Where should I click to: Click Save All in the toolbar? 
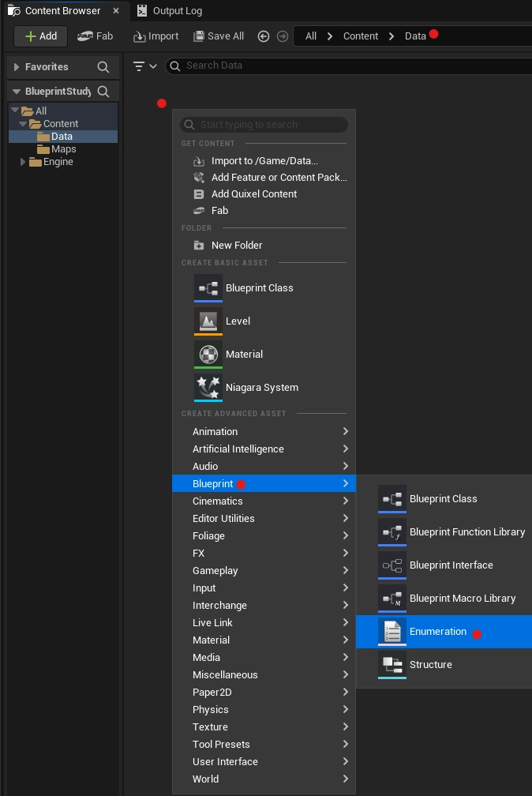[219, 36]
